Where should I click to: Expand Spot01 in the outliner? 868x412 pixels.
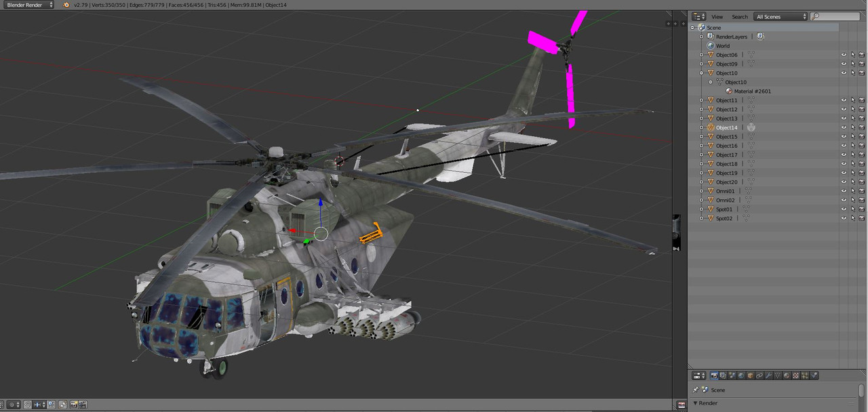[x=702, y=209]
